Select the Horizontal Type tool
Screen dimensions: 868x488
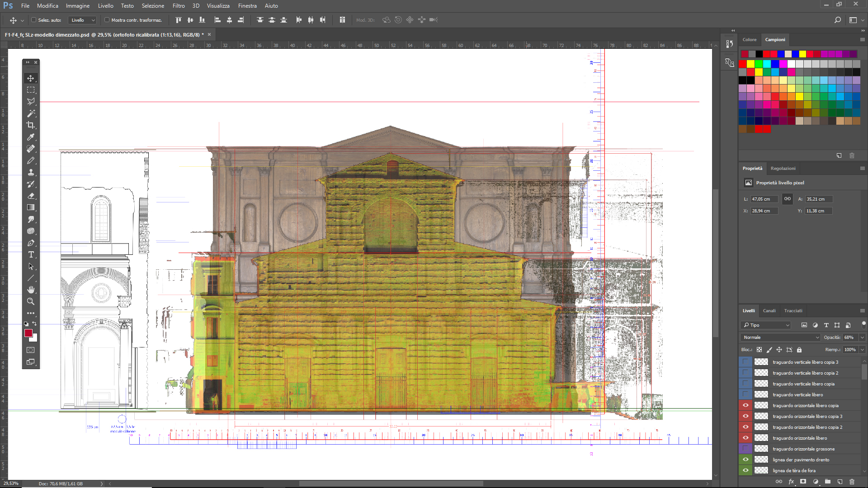pyautogui.click(x=31, y=254)
